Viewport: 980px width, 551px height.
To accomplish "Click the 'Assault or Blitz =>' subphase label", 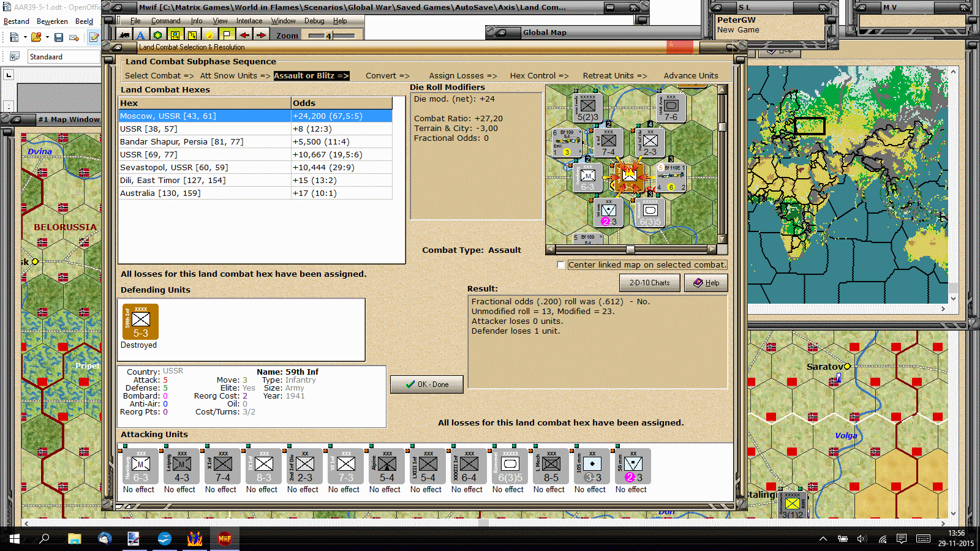I will (311, 76).
